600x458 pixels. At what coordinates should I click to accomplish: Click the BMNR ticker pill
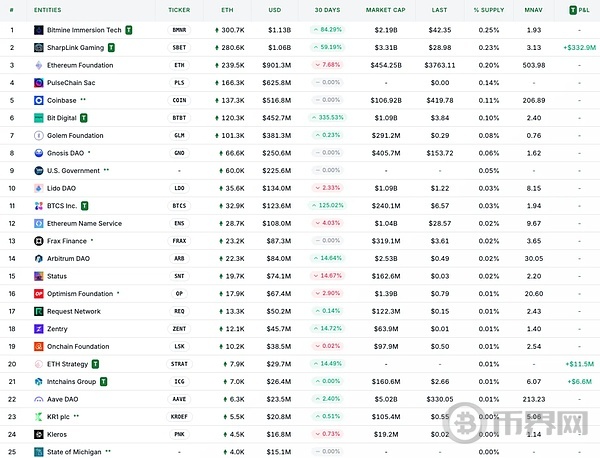pos(179,30)
